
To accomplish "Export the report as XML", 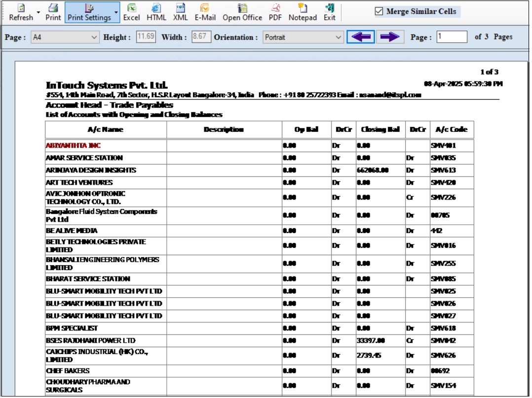I will tap(180, 12).
